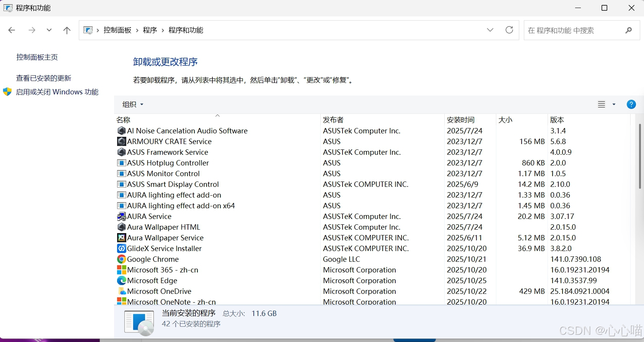This screenshot has height=342, width=644.
Task: Select the AURA Service icon
Action: 121,216
